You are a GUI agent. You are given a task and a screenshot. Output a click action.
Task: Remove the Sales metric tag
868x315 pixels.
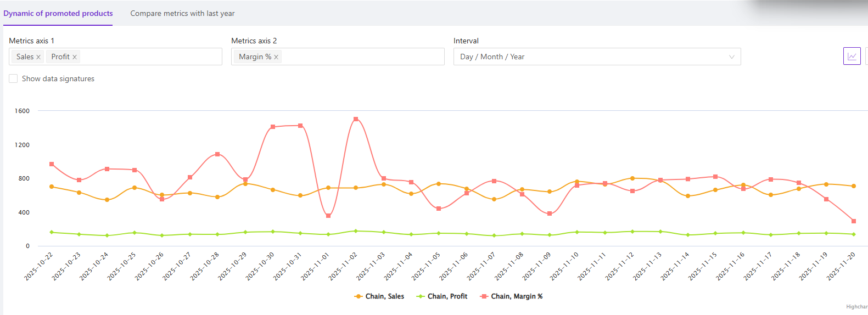point(38,57)
